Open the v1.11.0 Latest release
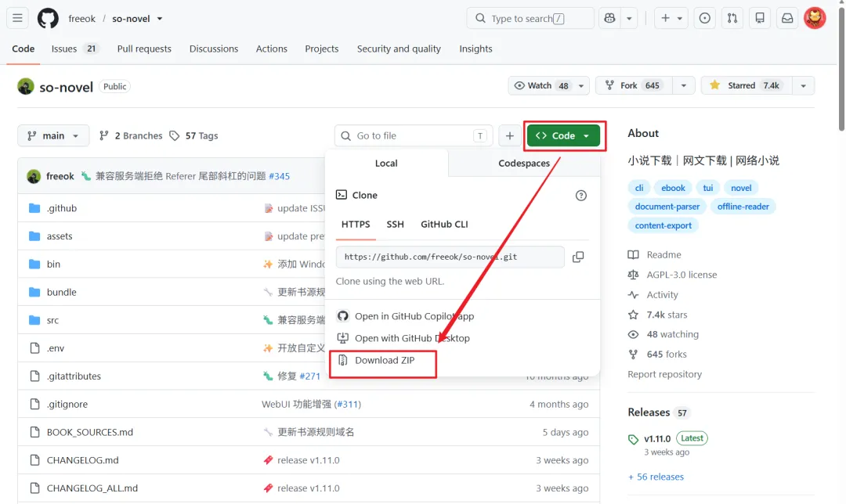Viewport: 846px width, 504px height. [x=668, y=439]
